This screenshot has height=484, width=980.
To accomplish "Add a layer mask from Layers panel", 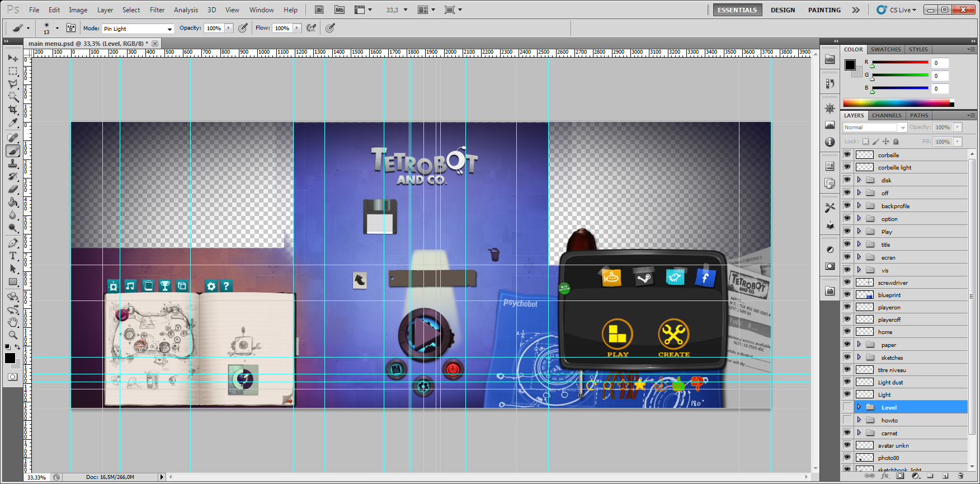I will coord(900,476).
